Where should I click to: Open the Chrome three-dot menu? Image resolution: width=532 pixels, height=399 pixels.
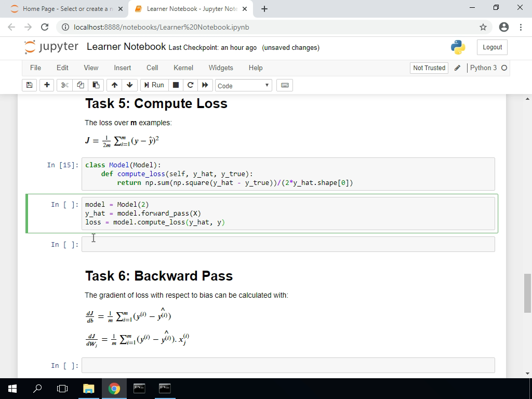(521, 27)
